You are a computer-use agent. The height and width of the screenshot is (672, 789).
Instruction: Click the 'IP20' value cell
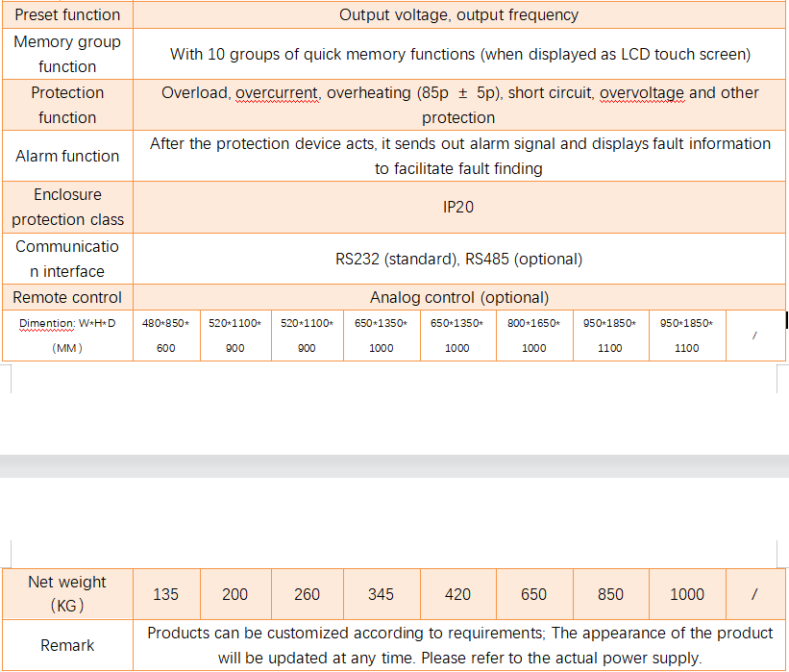tap(458, 207)
